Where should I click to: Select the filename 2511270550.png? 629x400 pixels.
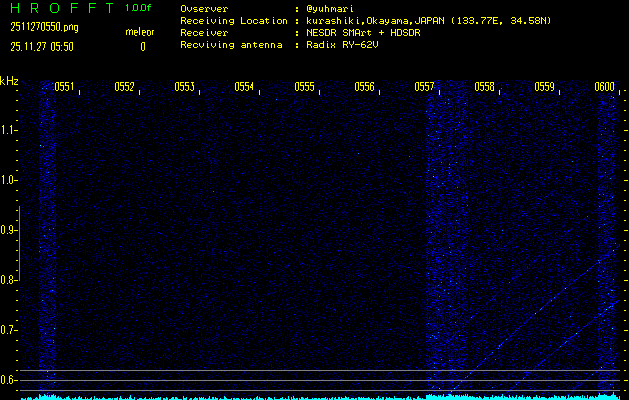pyautogui.click(x=44, y=27)
